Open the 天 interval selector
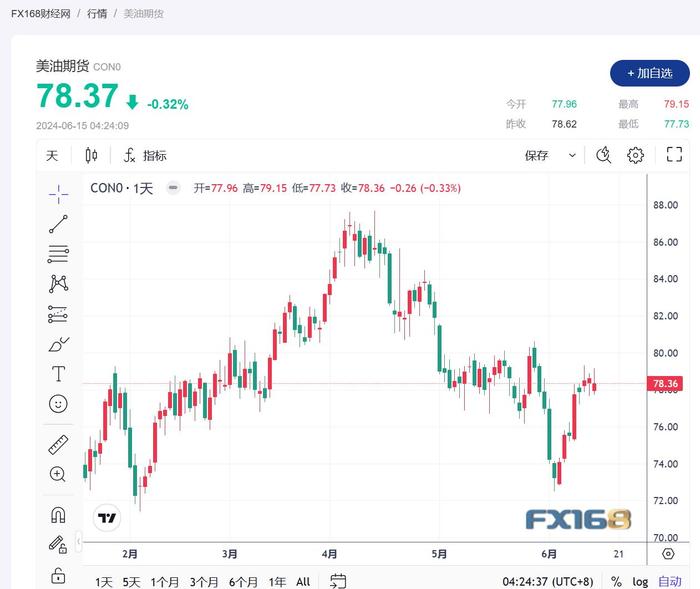 point(52,155)
